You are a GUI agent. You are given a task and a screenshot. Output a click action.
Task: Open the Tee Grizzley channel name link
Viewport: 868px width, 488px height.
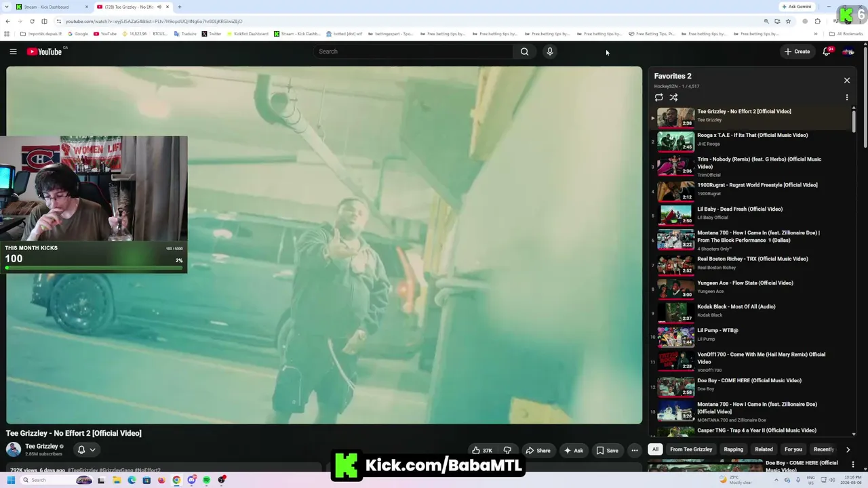tap(41, 446)
